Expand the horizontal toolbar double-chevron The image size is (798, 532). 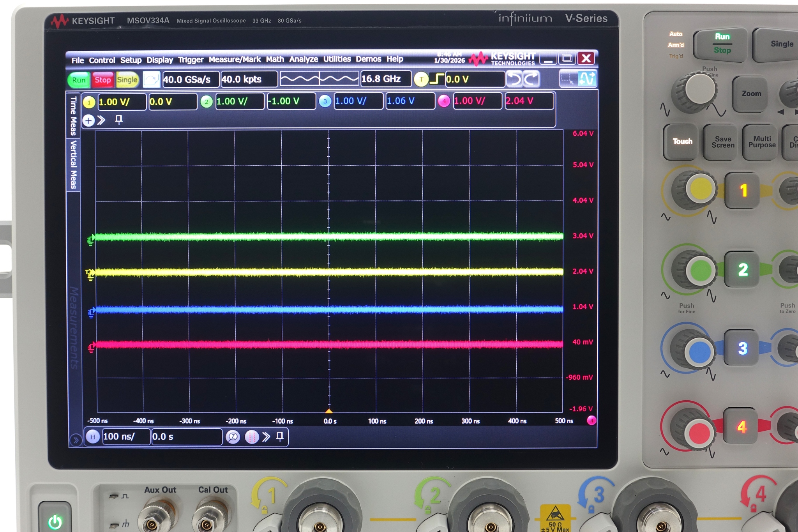pos(266,437)
